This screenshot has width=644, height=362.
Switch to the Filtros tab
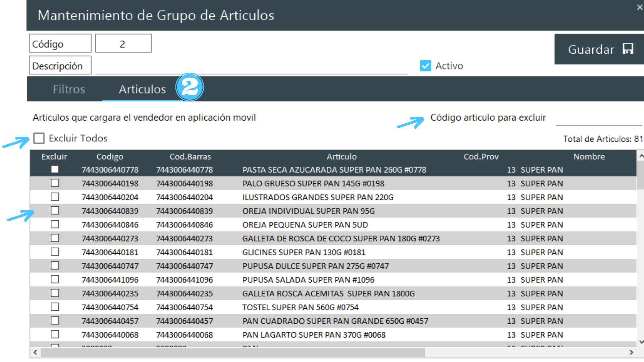[69, 89]
